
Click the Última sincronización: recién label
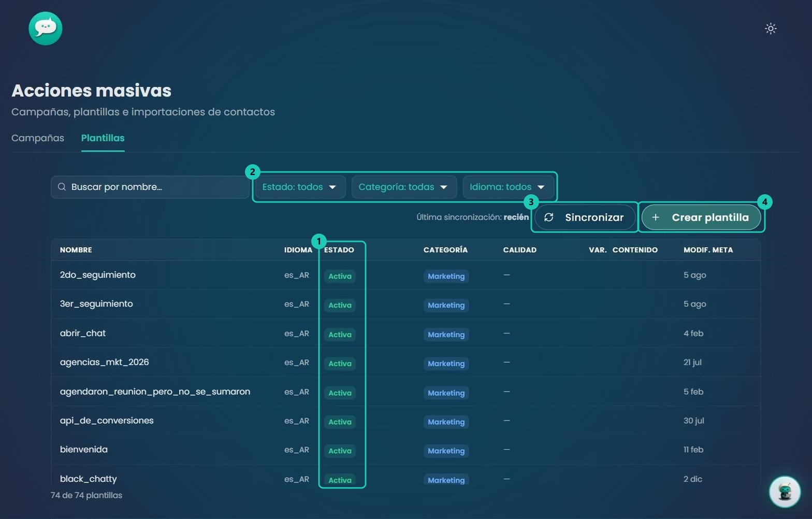[x=473, y=218]
